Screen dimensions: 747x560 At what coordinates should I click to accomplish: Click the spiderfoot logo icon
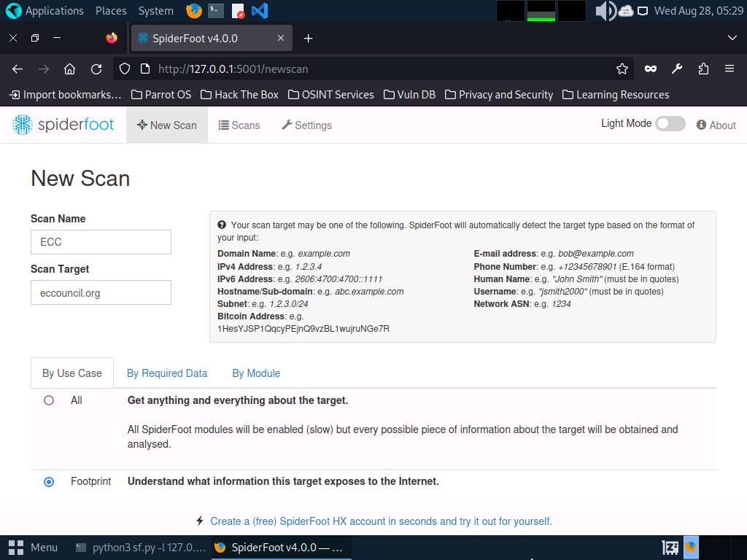click(22, 125)
